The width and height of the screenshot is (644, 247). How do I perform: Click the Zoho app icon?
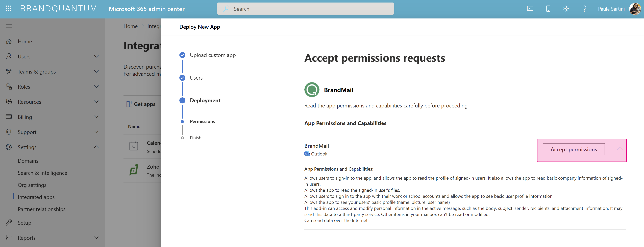coord(134,170)
